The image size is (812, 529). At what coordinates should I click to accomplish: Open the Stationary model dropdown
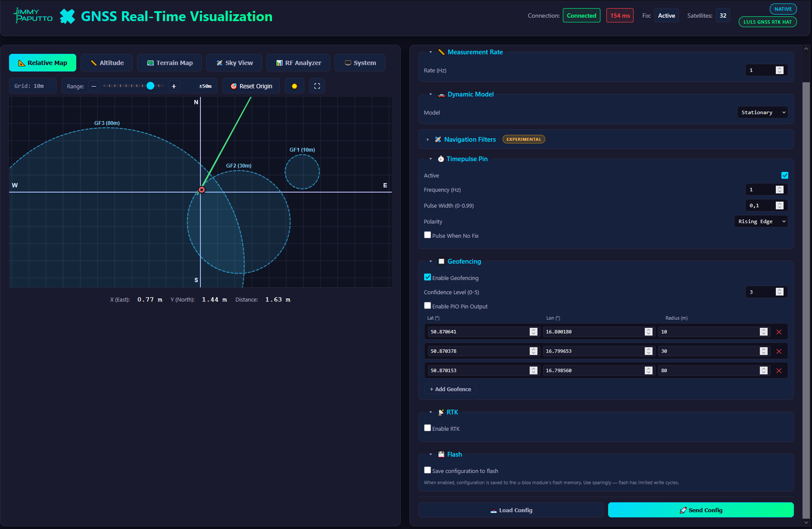(x=762, y=112)
